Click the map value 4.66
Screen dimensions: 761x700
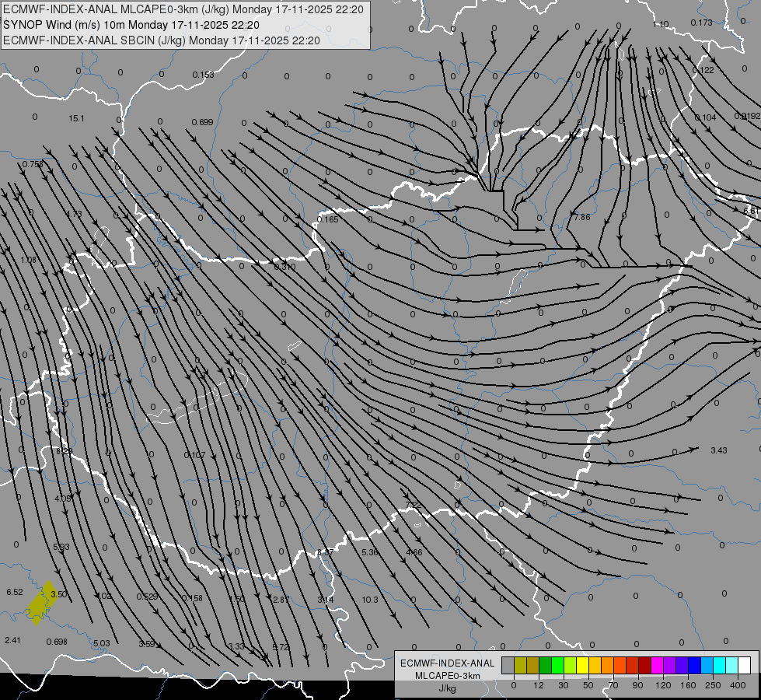click(414, 552)
